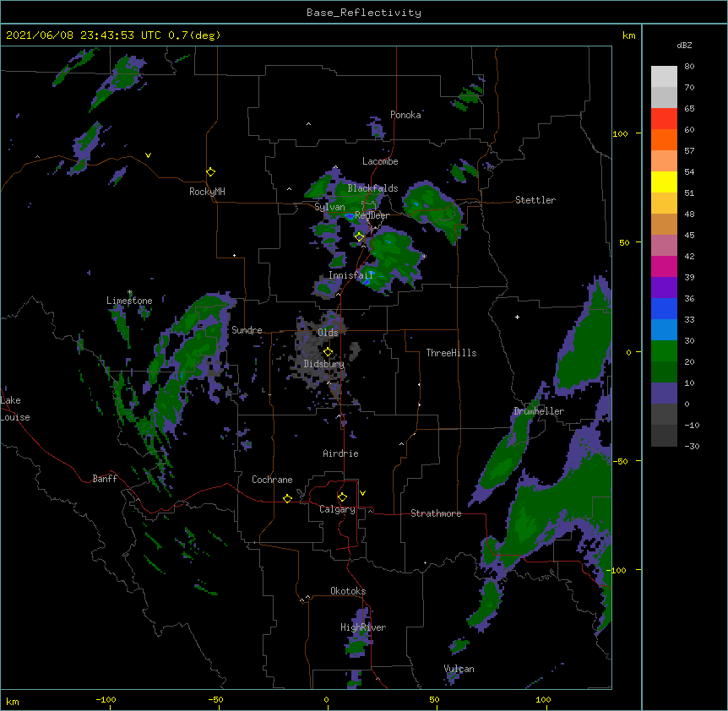Click the Base_Reflectivity title
Image resolution: width=728 pixels, height=711 pixels.
point(364,13)
